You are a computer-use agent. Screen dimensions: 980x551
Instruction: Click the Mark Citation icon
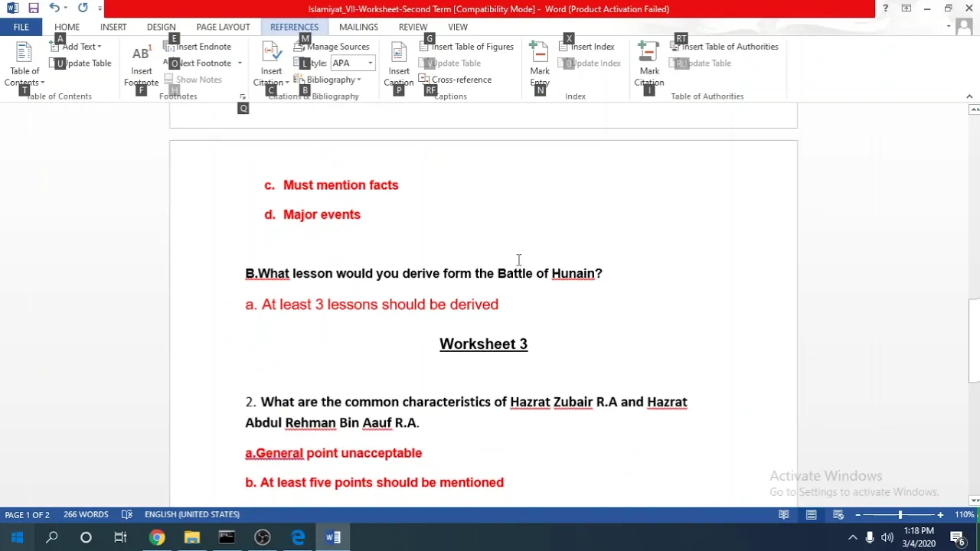(649, 65)
